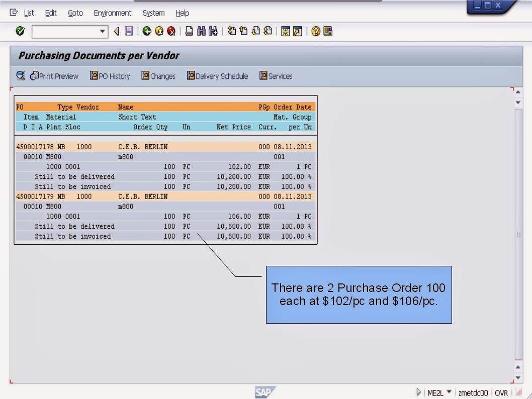
Task: Open the command field dropdown arrow
Action: coord(102,32)
